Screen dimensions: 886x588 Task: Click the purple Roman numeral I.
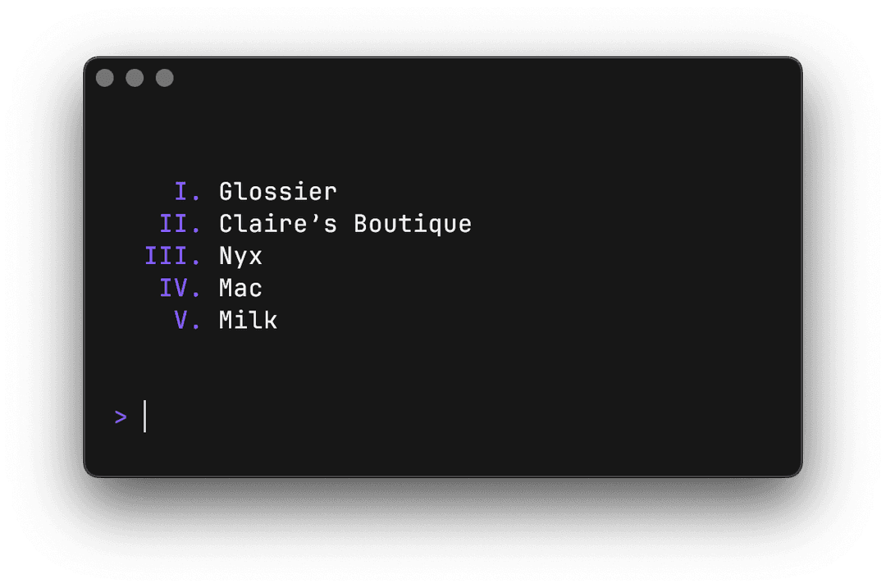pyautogui.click(x=182, y=192)
